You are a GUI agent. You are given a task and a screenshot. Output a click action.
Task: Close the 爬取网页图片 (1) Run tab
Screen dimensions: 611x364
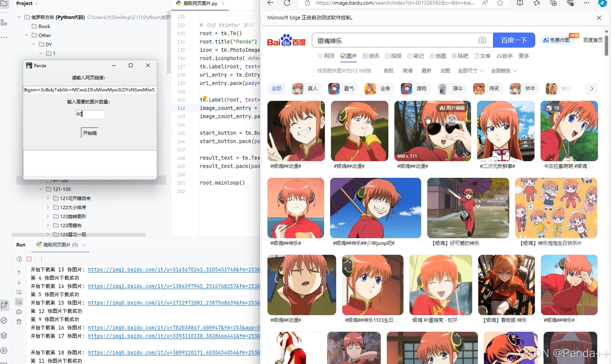click(x=84, y=245)
